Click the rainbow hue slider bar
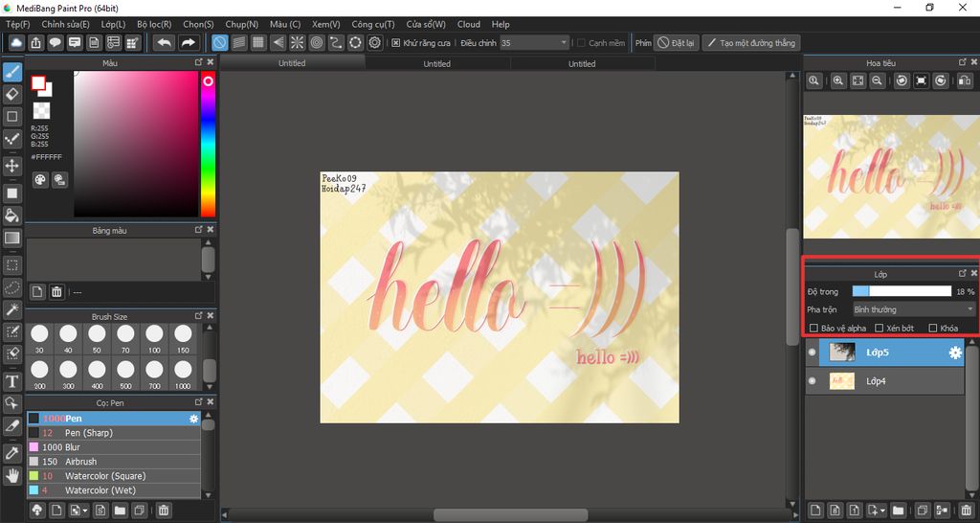Image resolution: width=980 pixels, height=523 pixels. (208, 144)
